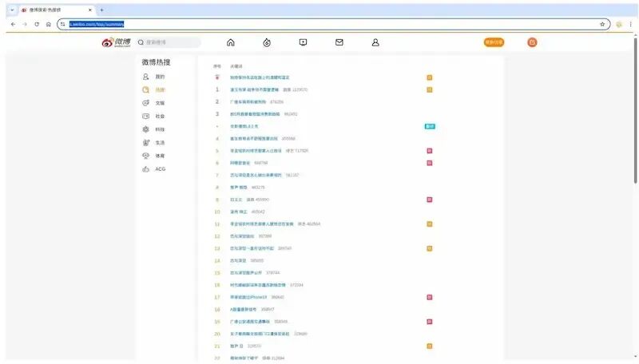The width and height of the screenshot is (639, 364).
Task: Click the browser home icon
Action: (49, 25)
